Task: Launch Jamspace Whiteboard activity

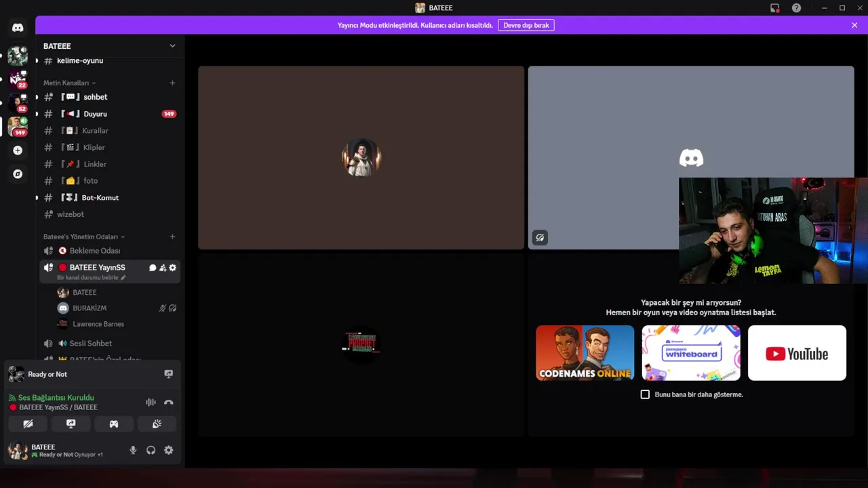Action: [x=691, y=353]
